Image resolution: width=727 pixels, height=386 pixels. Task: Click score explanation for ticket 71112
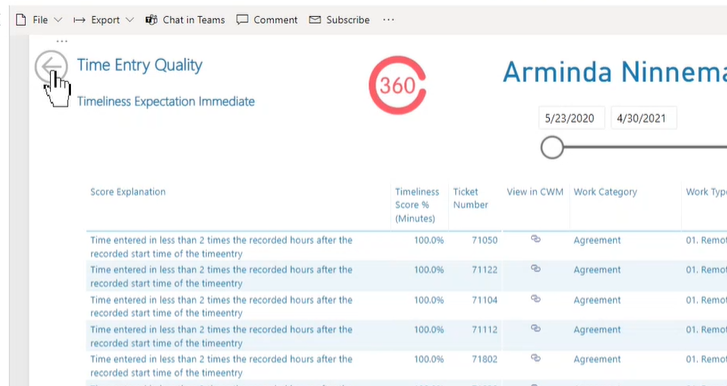pyautogui.click(x=221, y=336)
